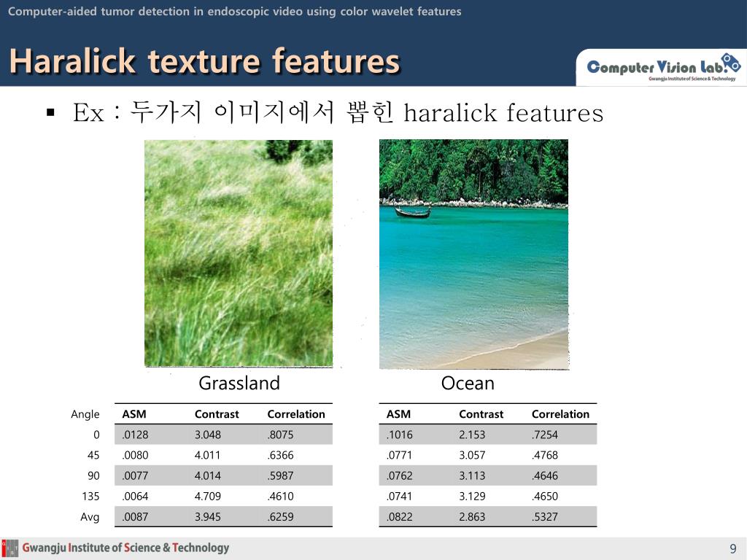Screen dimensions: 747x560
Task: Click the Avg row label
Action: [x=90, y=517]
